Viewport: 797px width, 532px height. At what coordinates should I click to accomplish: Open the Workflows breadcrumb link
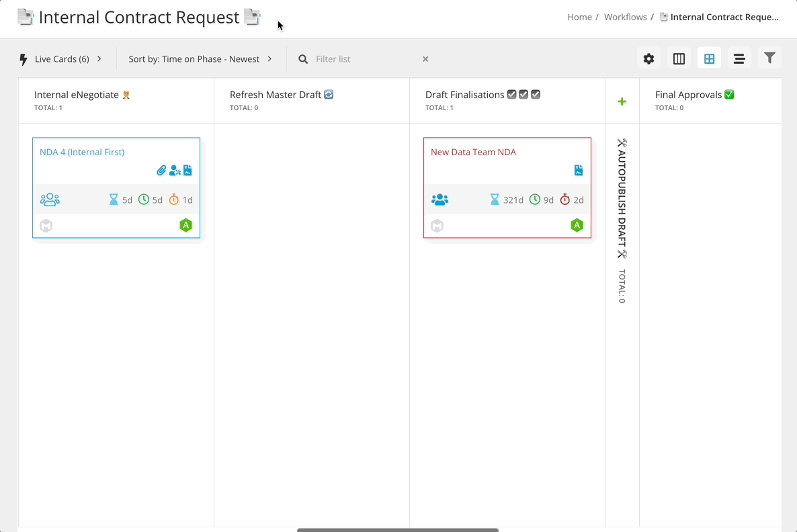tap(625, 17)
